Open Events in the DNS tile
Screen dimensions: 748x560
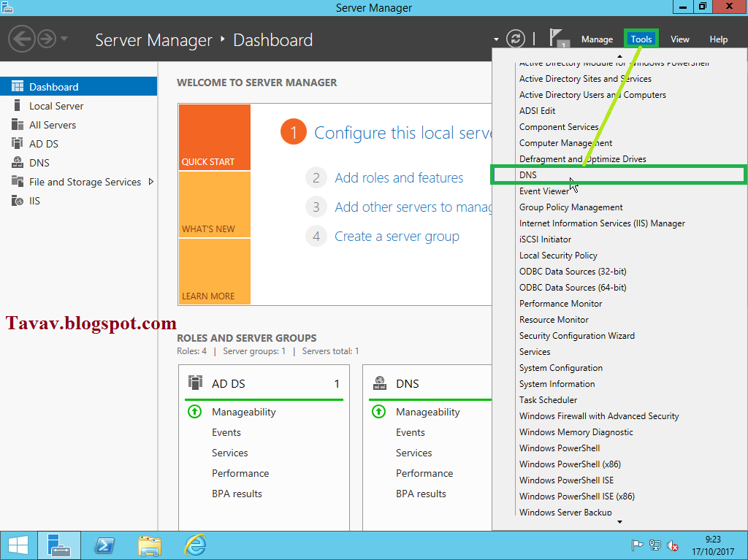point(411,432)
